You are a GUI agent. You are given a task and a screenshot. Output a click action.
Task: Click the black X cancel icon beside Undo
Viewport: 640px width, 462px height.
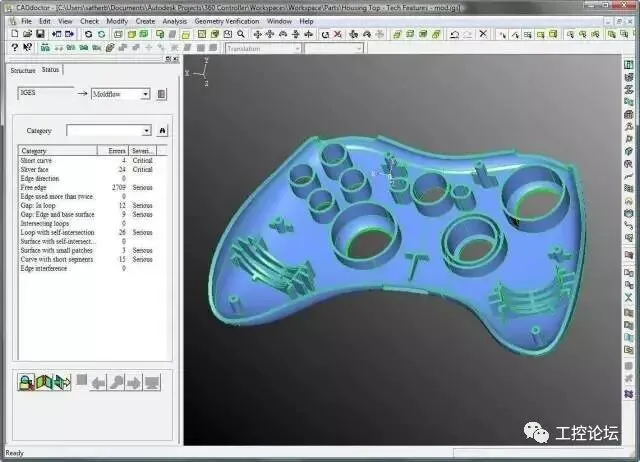483,34
